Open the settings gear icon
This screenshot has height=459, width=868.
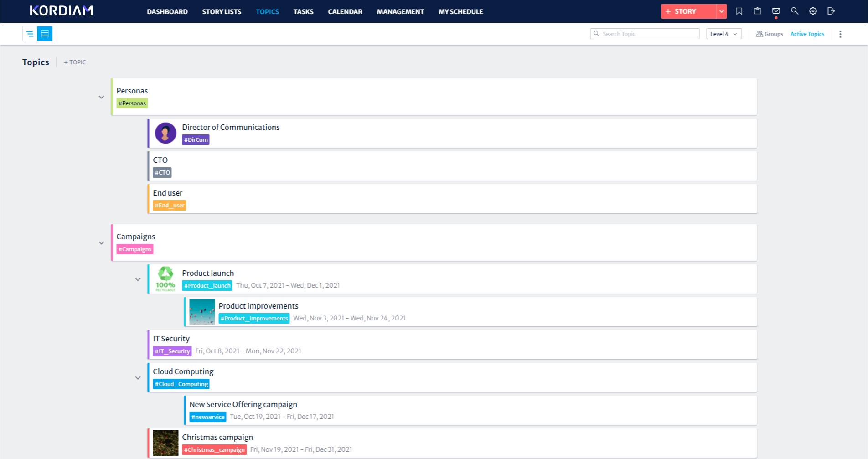pyautogui.click(x=813, y=11)
